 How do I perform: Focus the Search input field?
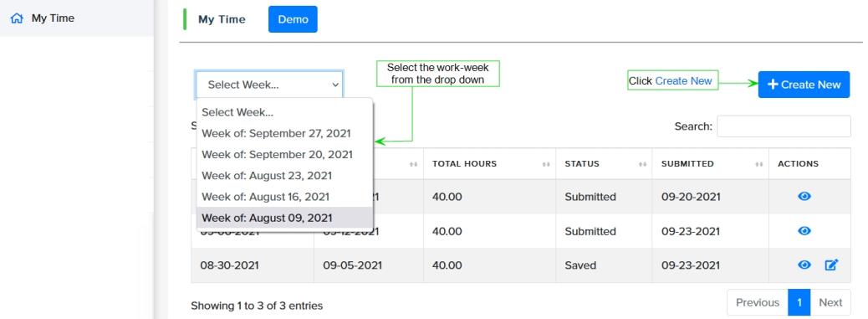click(784, 126)
